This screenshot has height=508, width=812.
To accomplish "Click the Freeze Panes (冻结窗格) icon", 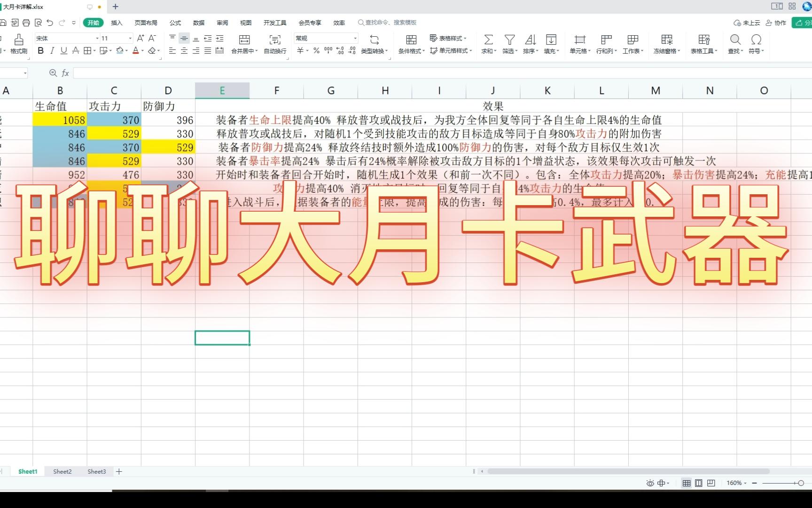I will 667,39.
